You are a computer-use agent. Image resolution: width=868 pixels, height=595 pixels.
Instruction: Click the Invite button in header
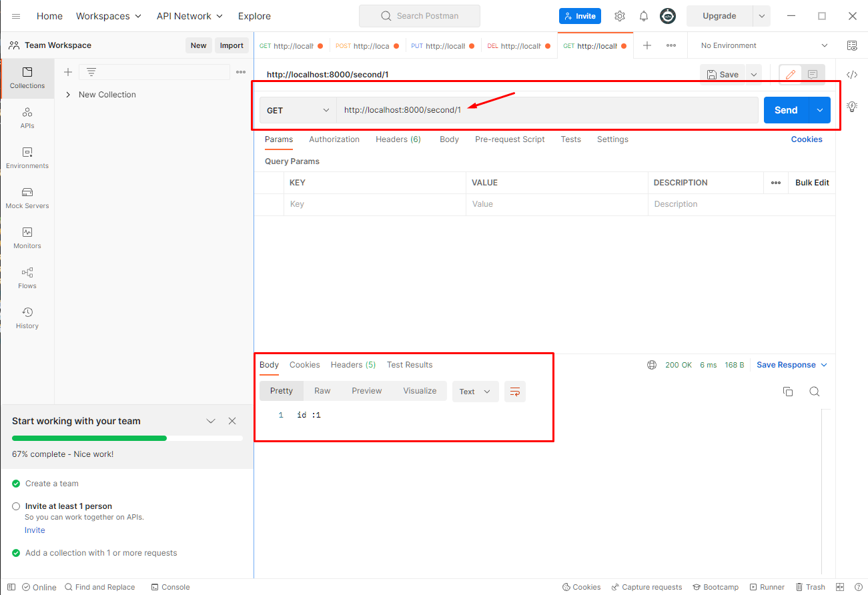click(580, 16)
